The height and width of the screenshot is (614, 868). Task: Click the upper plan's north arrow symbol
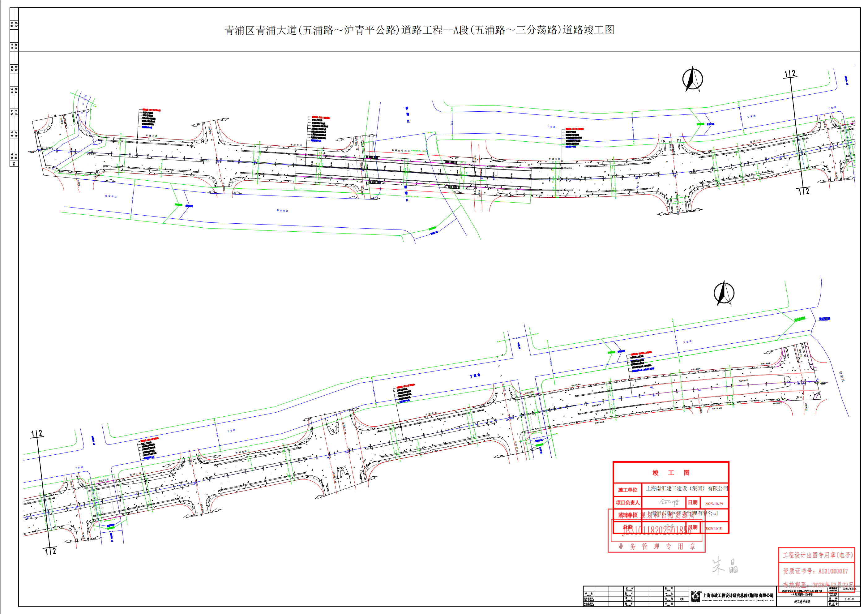coord(692,79)
